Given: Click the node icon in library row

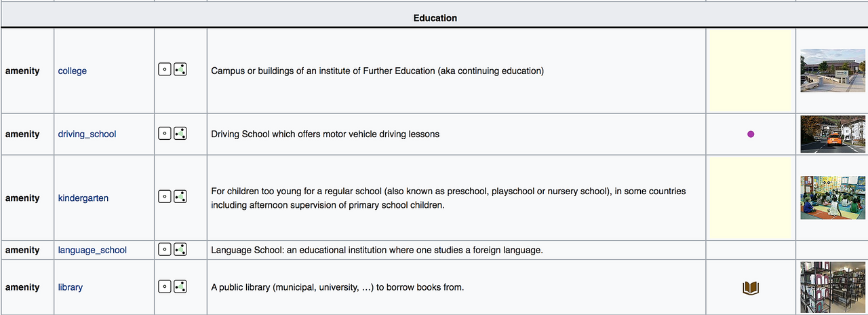Looking at the screenshot, I should pyautogui.click(x=164, y=286).
